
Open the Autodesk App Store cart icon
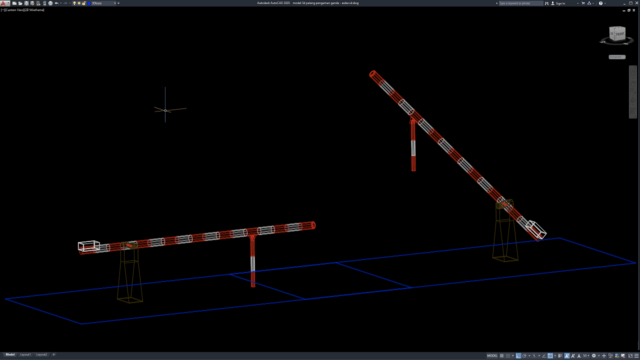point(583,3)
